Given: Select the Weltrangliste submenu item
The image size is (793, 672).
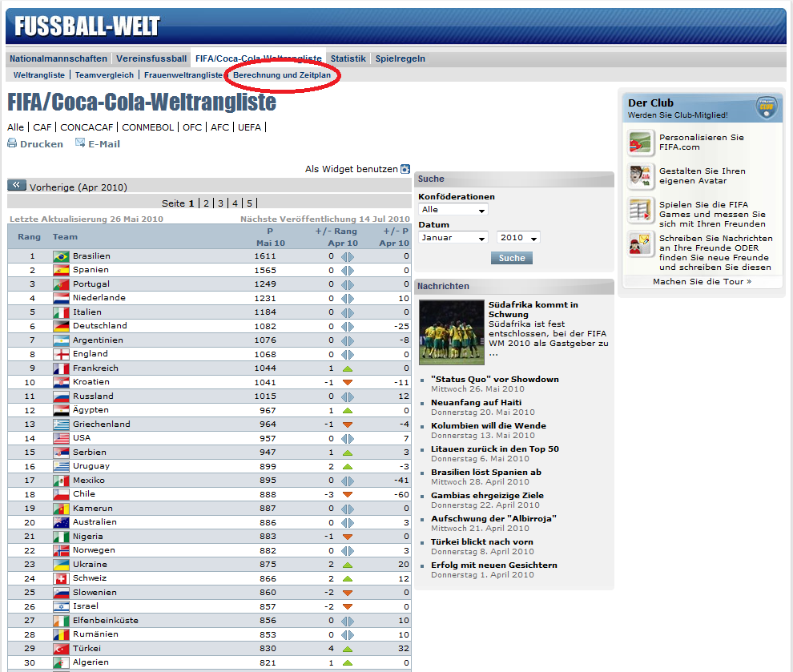Looking at the screenshot, I should point(39,74).
